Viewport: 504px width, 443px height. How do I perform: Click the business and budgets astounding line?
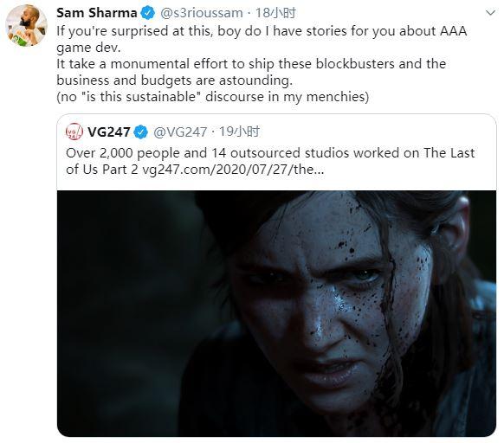(175, 80)
